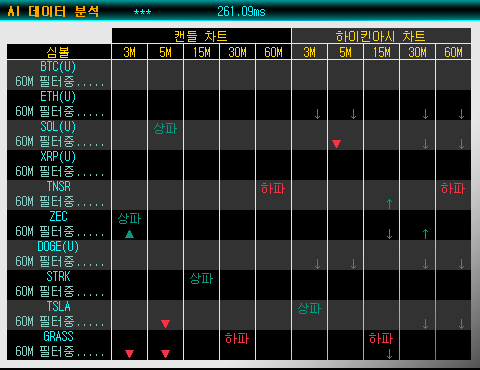The height and width of the screenshot is (370, 480).
Task: Click the red down triangle in GRASS candle 5M
Action: (x=166, y=354)
